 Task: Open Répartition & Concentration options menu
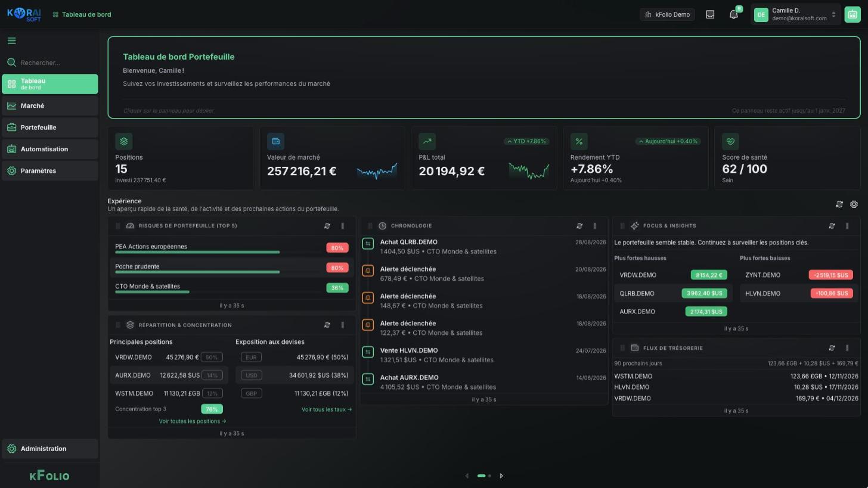coord(342,325)
